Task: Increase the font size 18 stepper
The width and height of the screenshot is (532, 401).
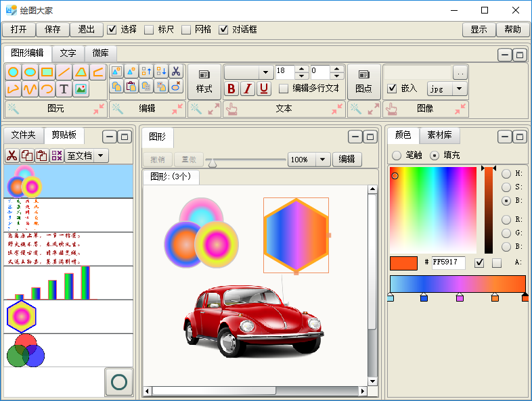Action: click(x=302, y=69)
